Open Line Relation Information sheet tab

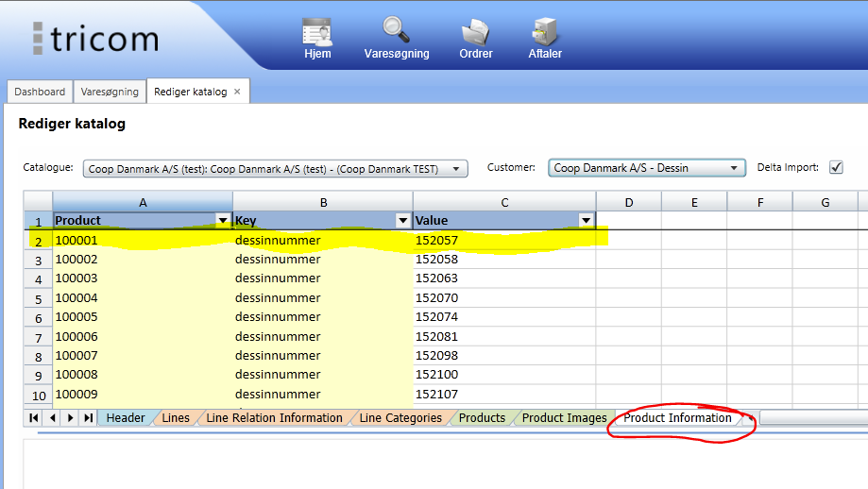point(274,417)
